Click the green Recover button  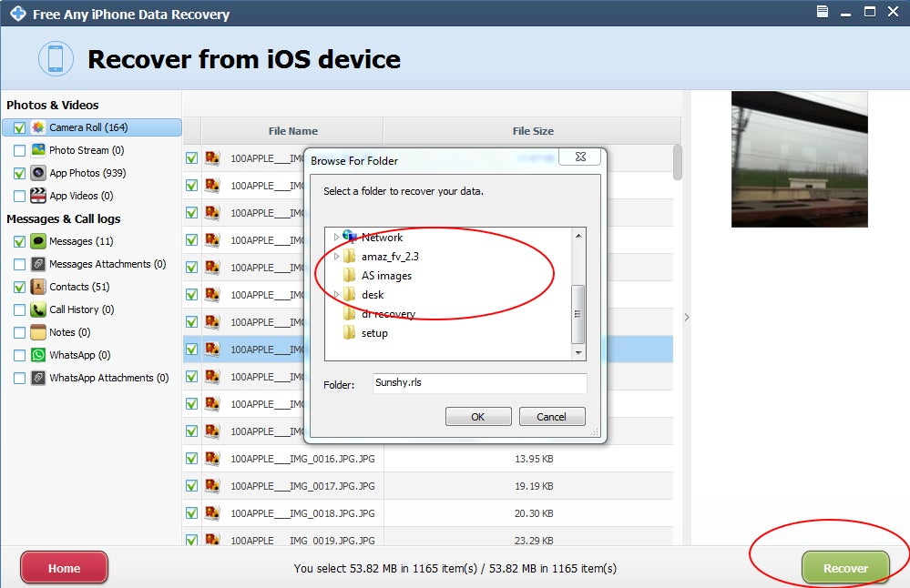(x=845, y=568)
